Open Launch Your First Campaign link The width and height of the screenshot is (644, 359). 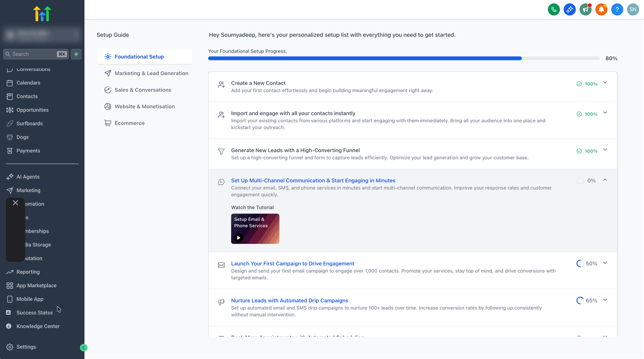point(293,263)
